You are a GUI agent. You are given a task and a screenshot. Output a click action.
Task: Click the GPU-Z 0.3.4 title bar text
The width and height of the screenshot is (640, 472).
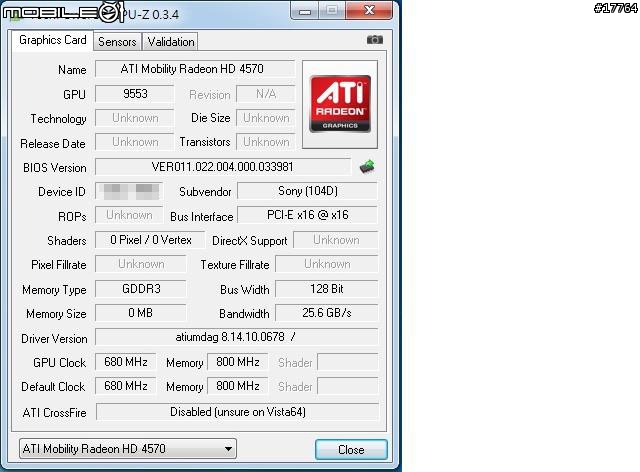click(x=150, y=15)
